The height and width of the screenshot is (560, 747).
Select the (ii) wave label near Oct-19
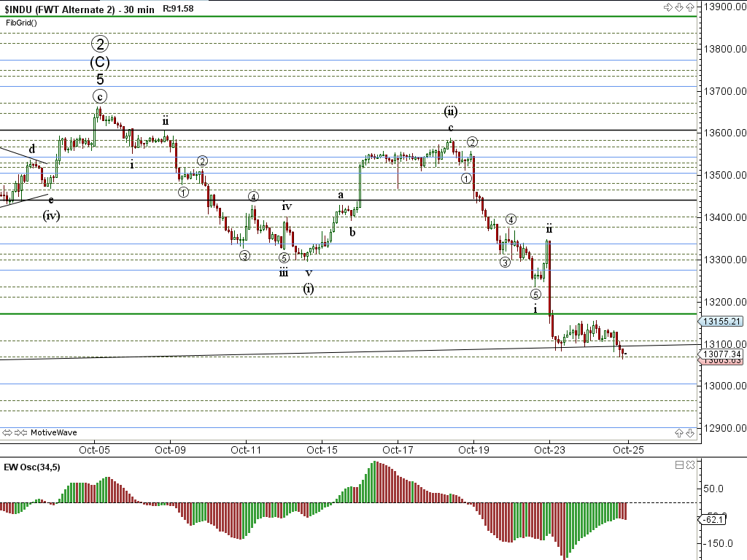(451, 112)
